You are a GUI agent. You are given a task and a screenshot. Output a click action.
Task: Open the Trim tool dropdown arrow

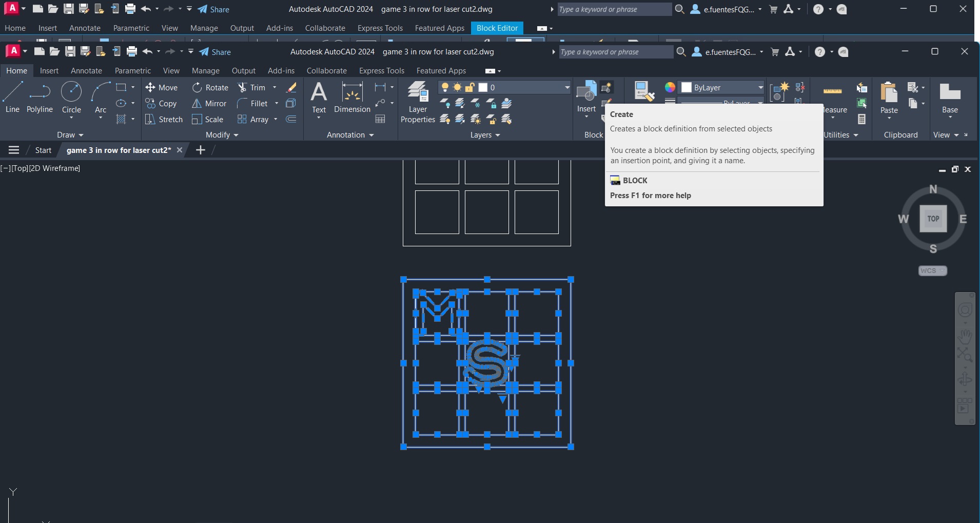tap(275, 87)
